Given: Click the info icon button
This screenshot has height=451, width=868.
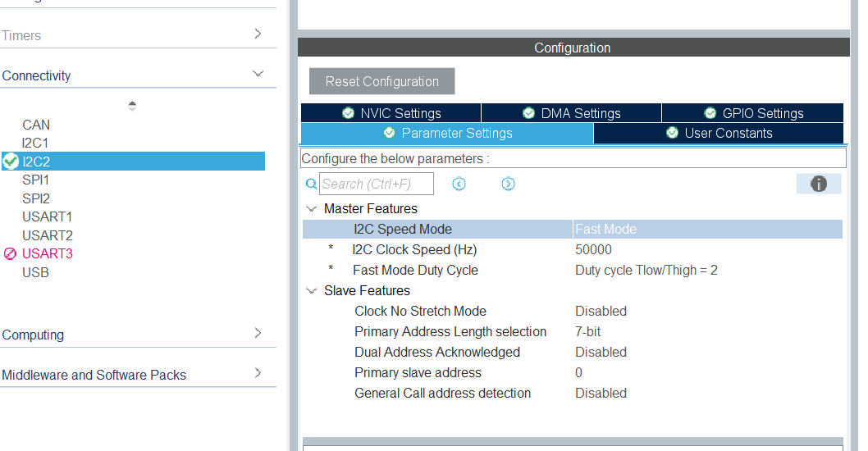Looking at the screenshot, I should [818, 184].
